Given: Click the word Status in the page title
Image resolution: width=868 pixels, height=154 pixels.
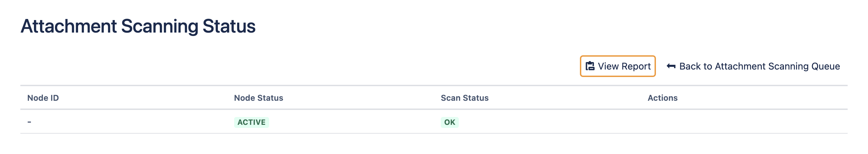Looking at the screenshot, I should coord(229,26).
